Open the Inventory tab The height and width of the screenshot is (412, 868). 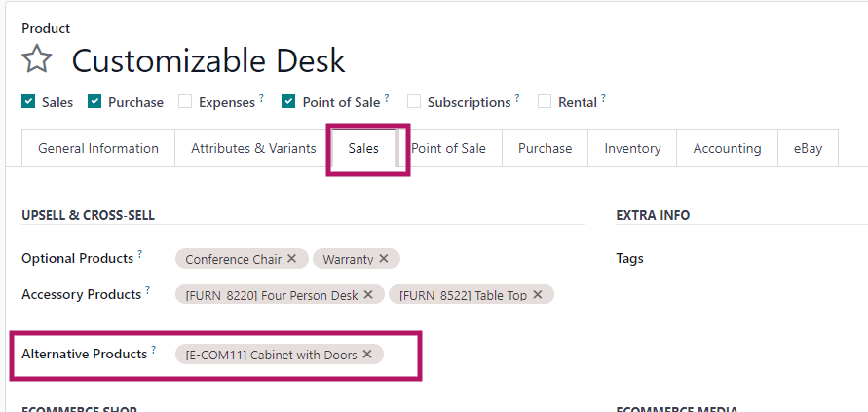[x=632, y=148]
